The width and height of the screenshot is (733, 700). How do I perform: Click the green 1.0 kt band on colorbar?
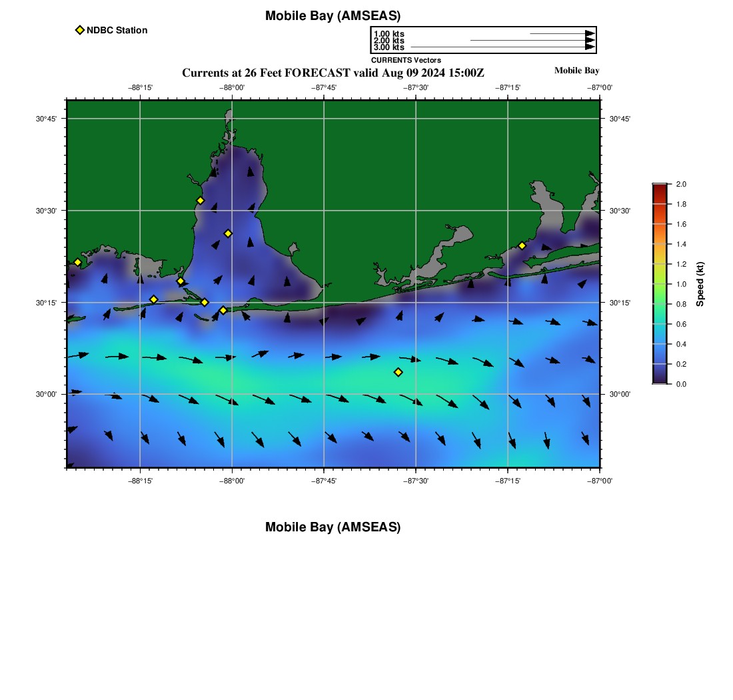click(659, 284)
